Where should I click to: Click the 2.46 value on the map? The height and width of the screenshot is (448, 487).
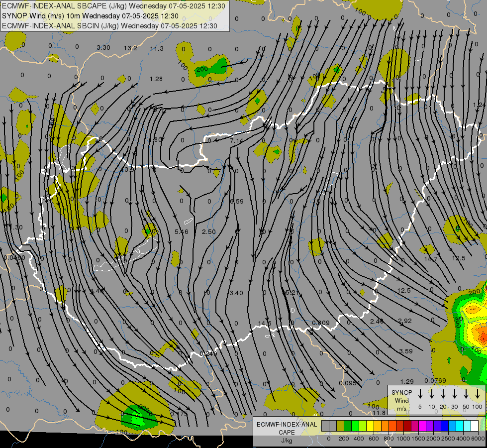pos(377,321)
